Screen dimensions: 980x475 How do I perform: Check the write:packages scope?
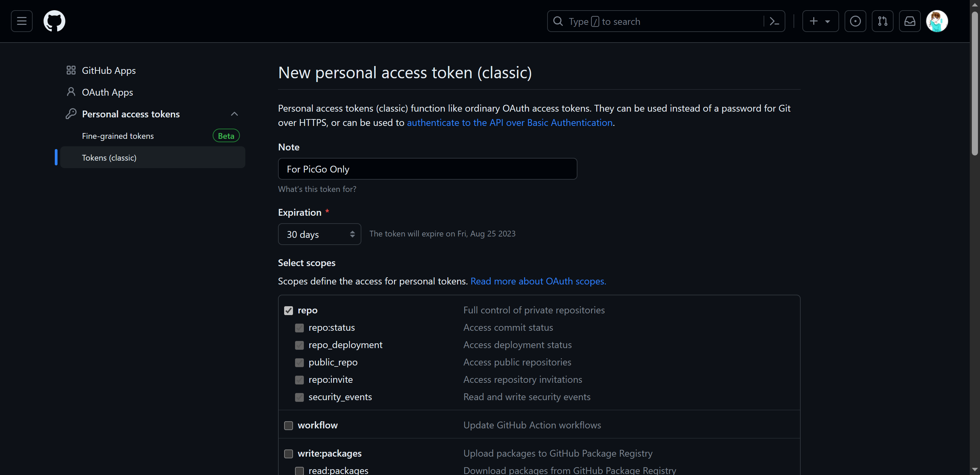288,453
